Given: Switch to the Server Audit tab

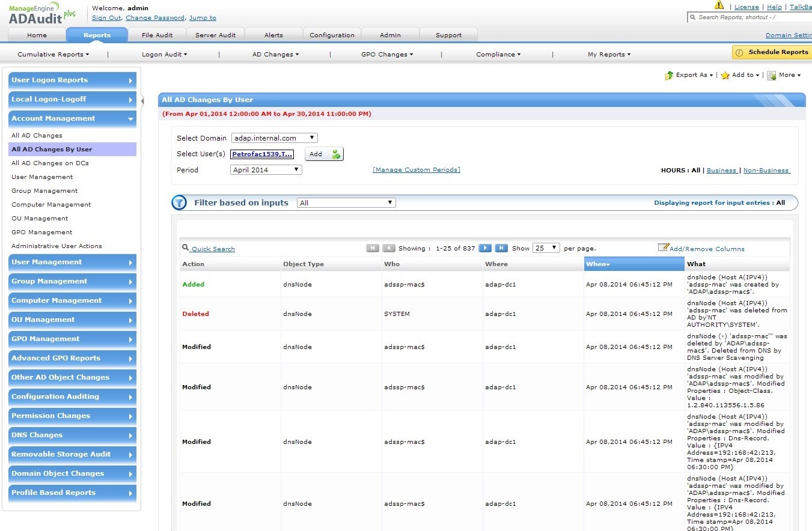Looking at the screenshot, I should [215, 35].
